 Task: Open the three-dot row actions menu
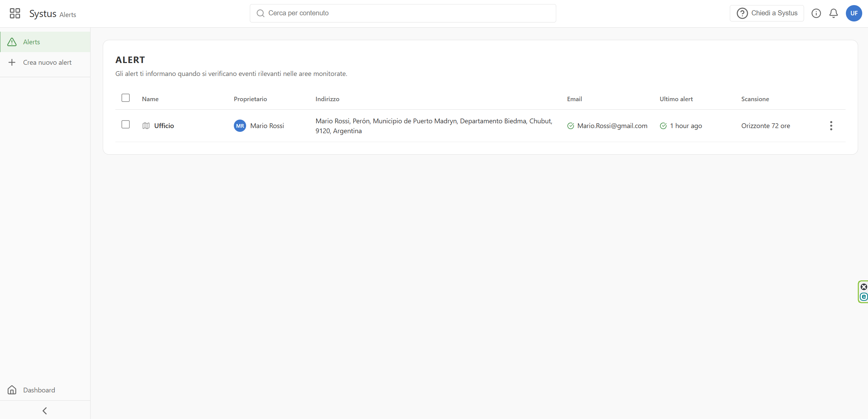(x=831, y=126)
